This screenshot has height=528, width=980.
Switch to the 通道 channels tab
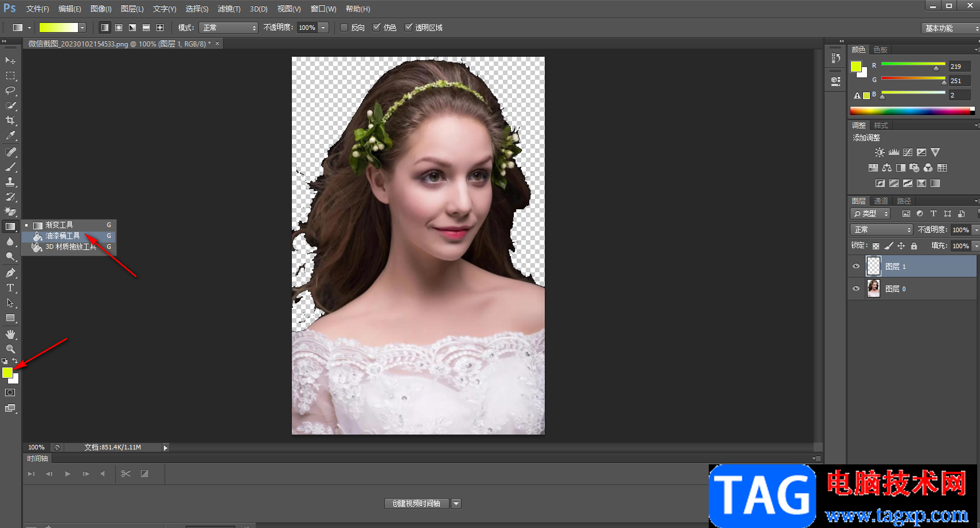click(881, 201)
